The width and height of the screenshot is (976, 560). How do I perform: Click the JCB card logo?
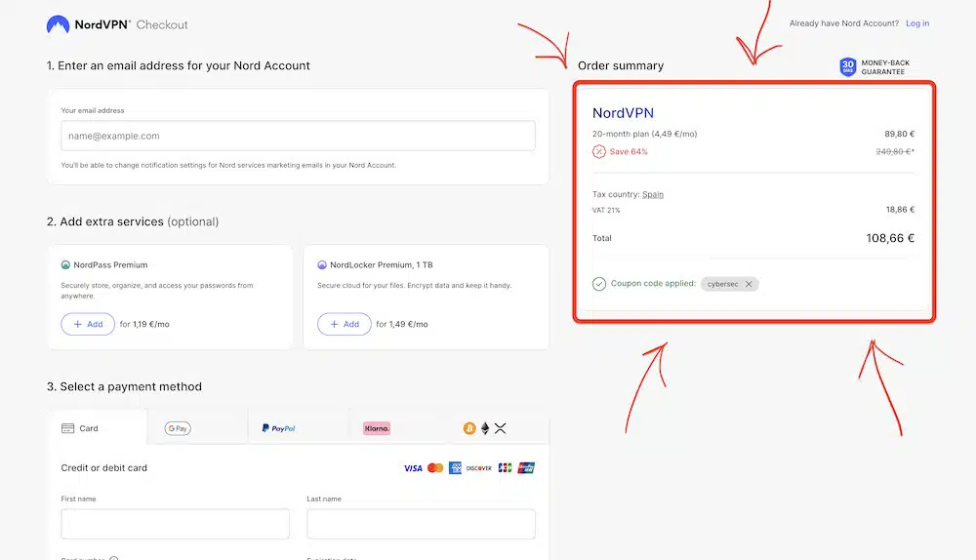click(x=505, y=468)
